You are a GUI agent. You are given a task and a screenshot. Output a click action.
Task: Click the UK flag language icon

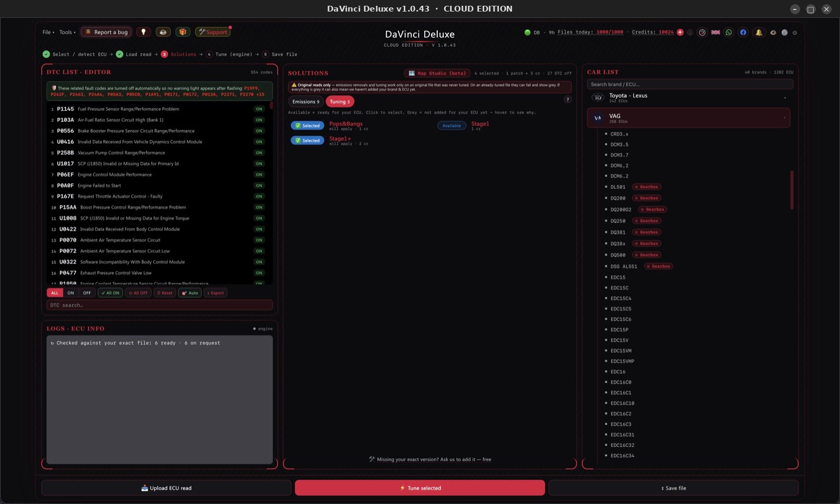[716, 33]
